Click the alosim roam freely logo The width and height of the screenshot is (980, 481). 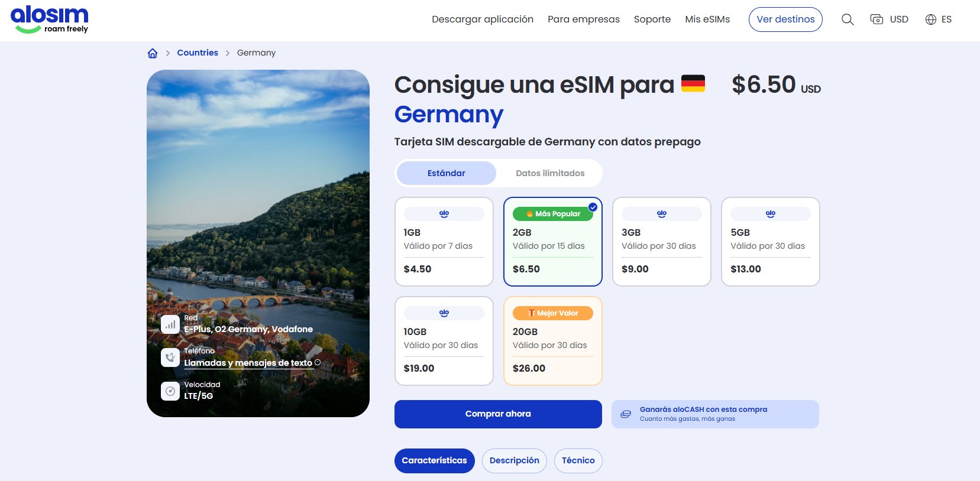[50, 19]
